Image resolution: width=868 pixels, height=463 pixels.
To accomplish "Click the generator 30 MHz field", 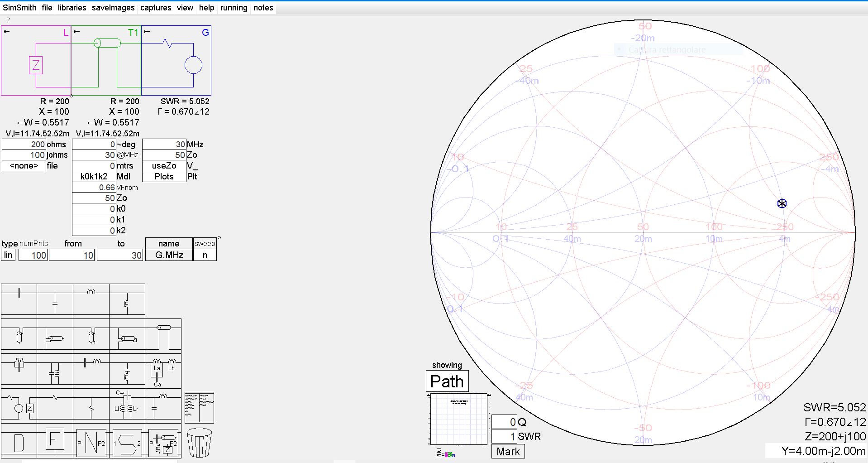I will pos(164,145).
